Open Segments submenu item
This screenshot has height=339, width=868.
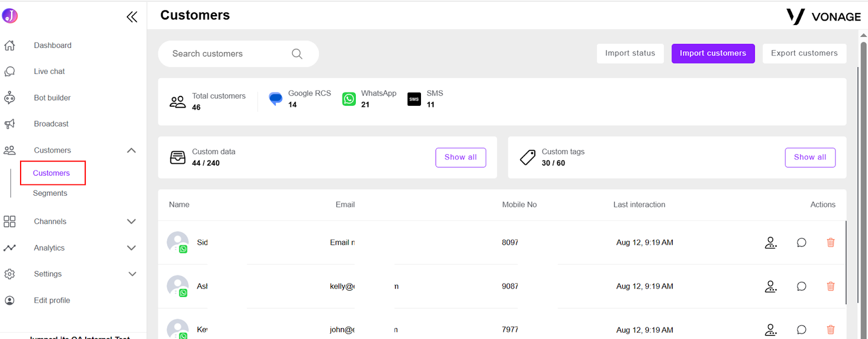(50, 193)
